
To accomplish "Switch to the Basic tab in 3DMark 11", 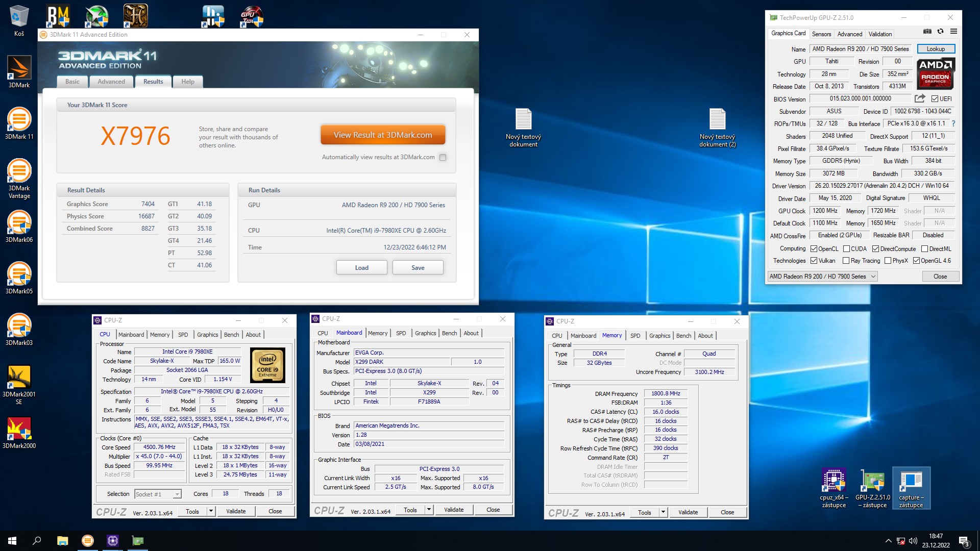I will tap(72, 82).
